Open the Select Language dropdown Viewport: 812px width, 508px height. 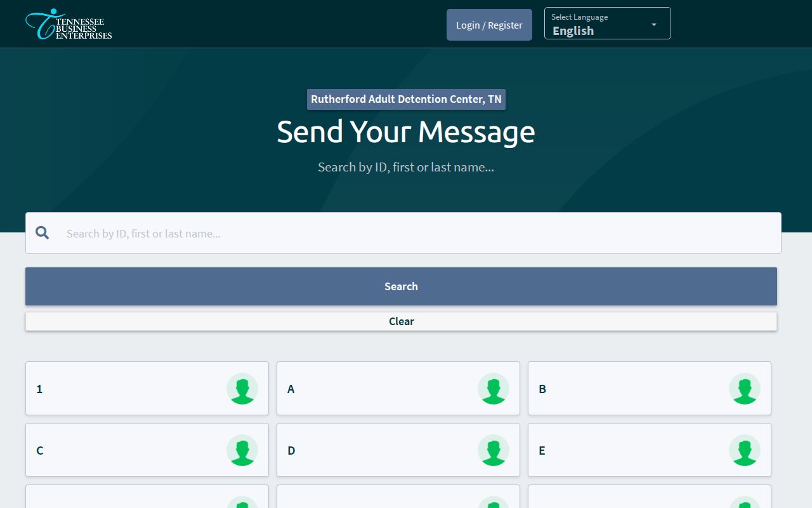click(608, 23)
